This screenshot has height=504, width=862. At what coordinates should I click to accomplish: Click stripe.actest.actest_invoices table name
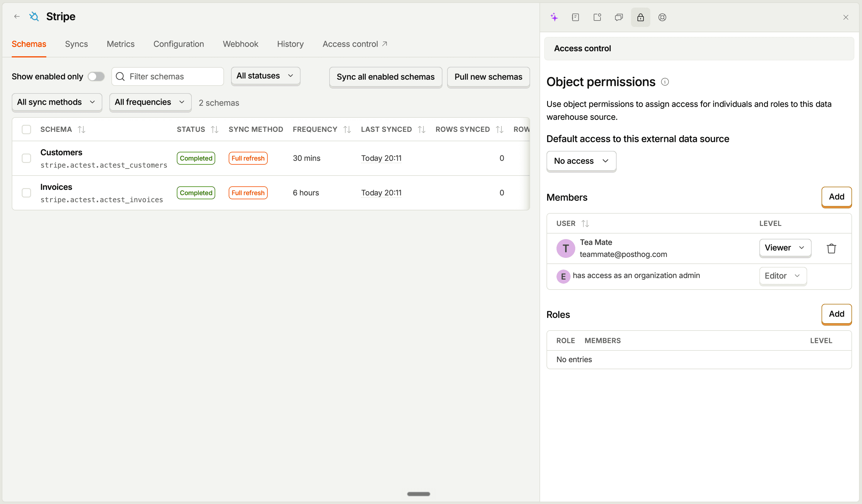101,200
